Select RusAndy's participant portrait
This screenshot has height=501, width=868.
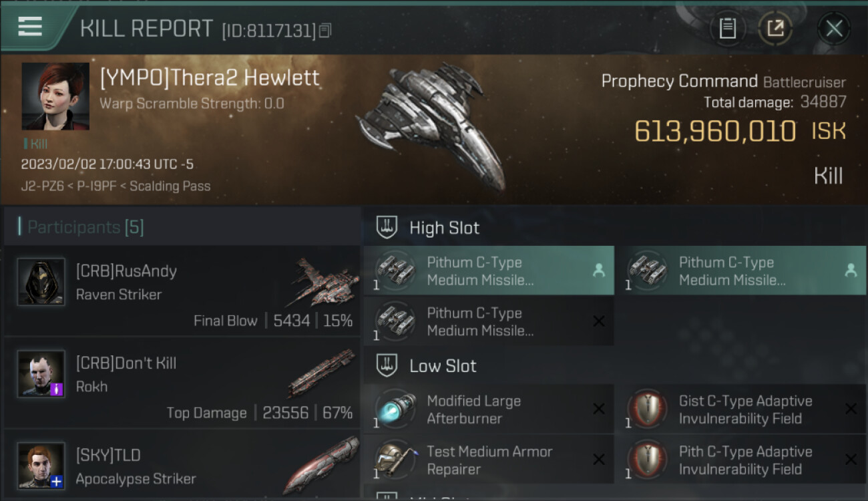[x=41, y=282]
